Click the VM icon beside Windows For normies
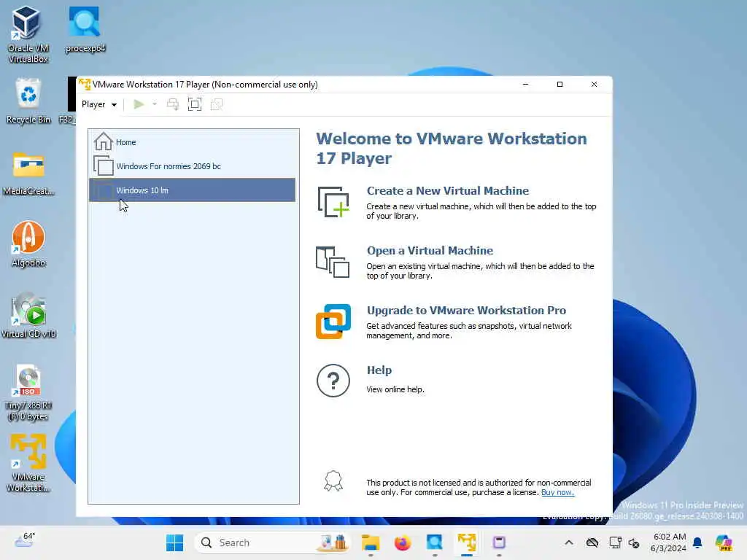 (104, 166)
